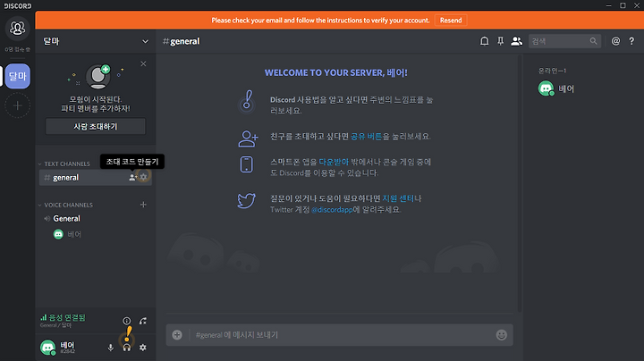Click the 음성 연결됨 status text

[x=67, y=317]
